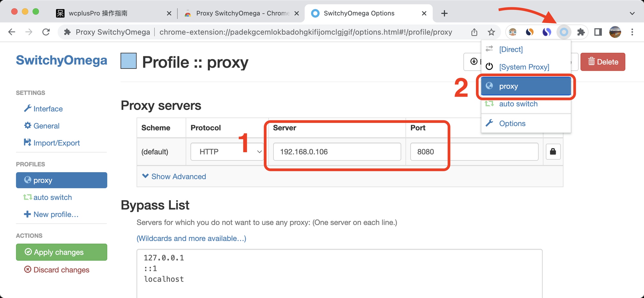Delete the current profile

(x=603, y=62)
